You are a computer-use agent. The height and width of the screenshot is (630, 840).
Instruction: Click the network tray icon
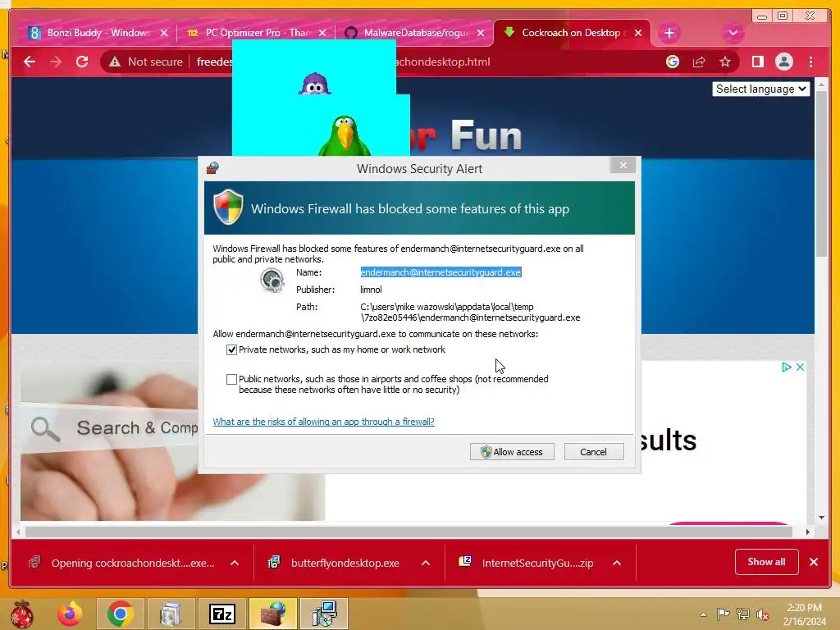click(743, 614)
